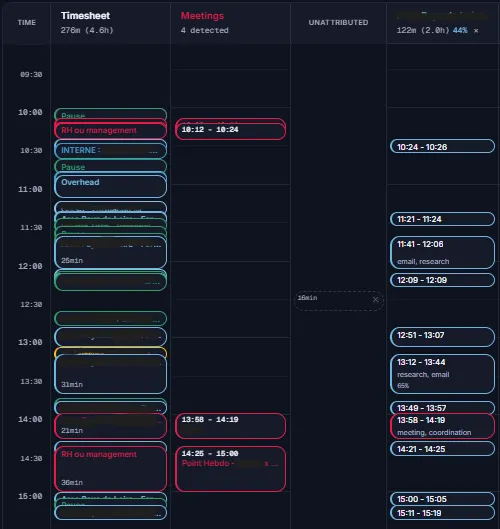Click the Meetings column header
The width and height of the screenshot is (500, 529).
tap(202, 16)
